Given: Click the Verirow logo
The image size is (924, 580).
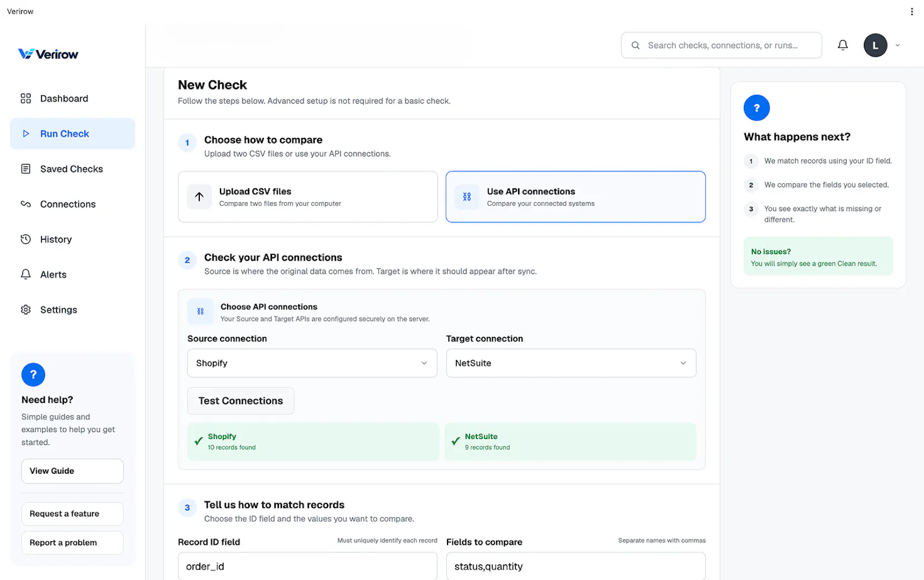Looking at the screenshot, I should coord(49,54).
